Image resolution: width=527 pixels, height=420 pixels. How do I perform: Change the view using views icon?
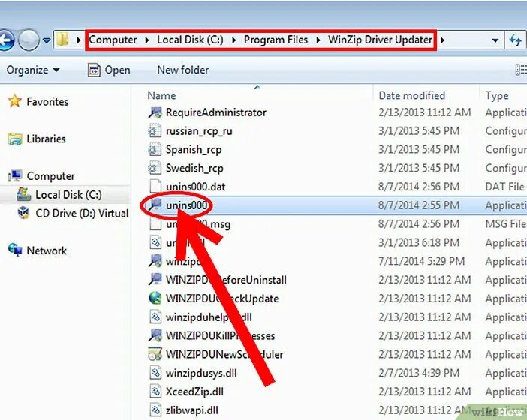521,70
